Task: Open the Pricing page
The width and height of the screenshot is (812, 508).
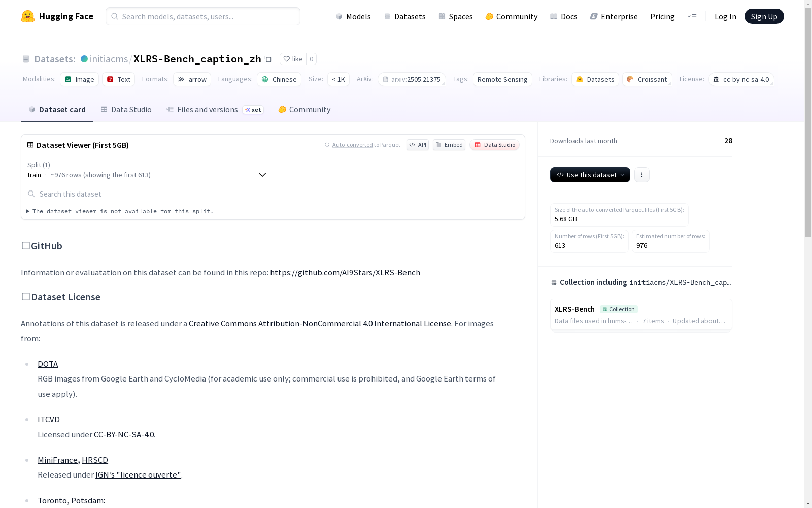Action: click(x=662, y=16)
